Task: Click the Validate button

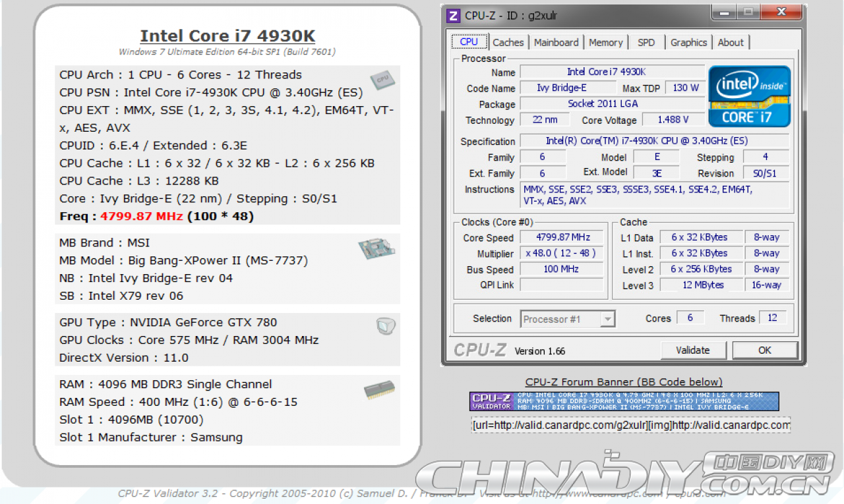Action: tap(693, 350)
